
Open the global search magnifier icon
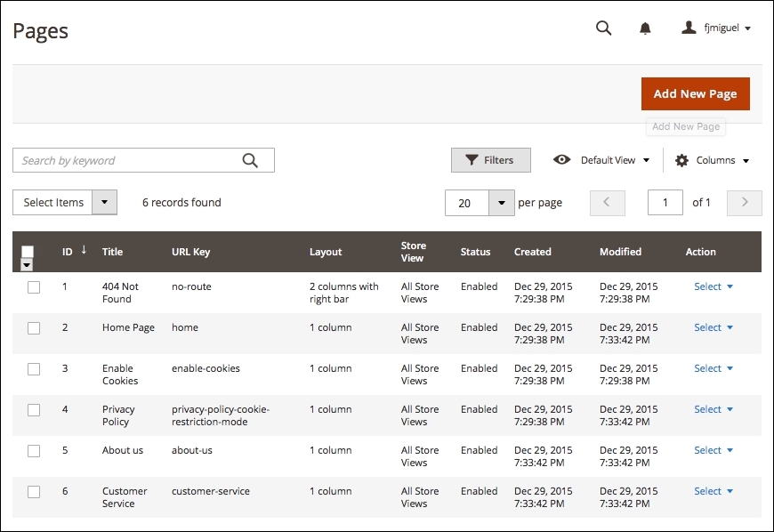(x=603, y=28)
